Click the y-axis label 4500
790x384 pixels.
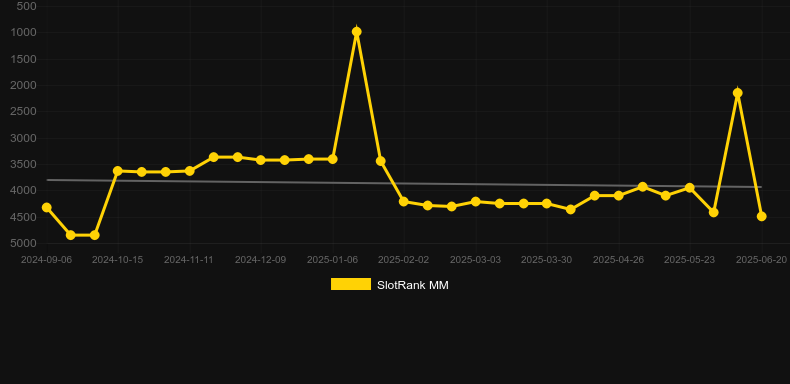24,217
